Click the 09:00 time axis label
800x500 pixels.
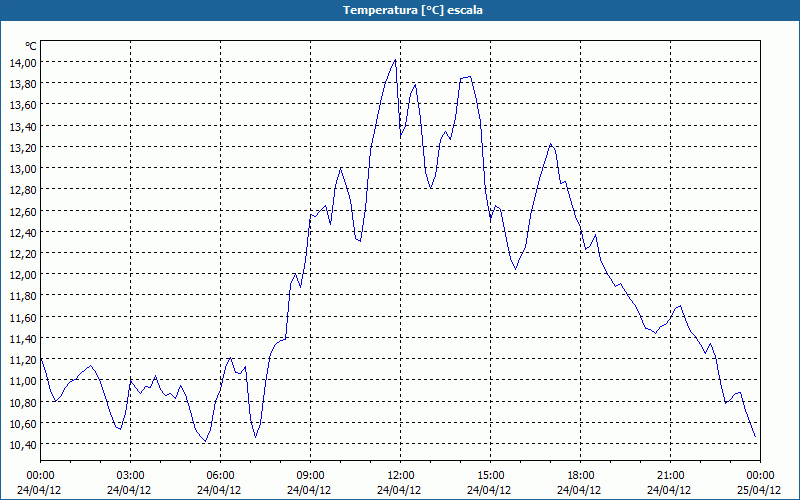coord(310,476)
